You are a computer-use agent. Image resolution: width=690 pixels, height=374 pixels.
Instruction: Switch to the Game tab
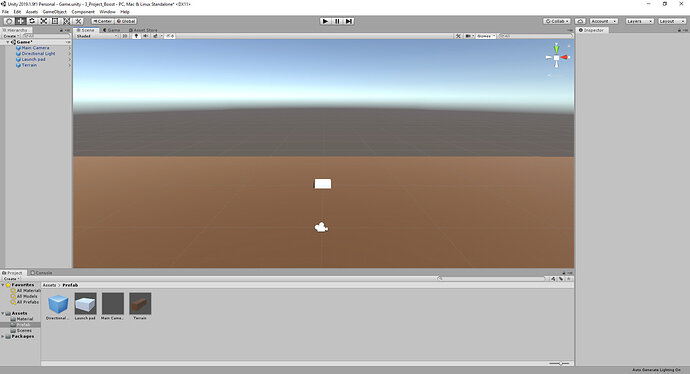click(111, 30)
